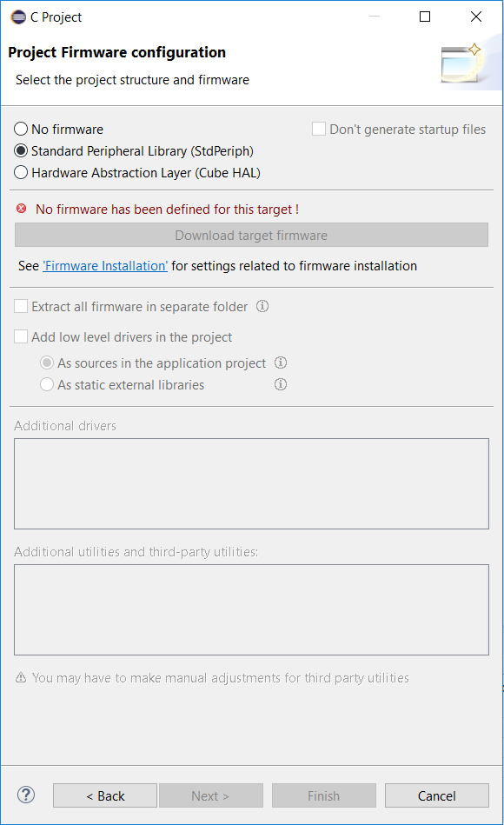This screenshot has height=825, width=504.
Task: Click inside the Additional drivers list box
Action: click(251, 483)
